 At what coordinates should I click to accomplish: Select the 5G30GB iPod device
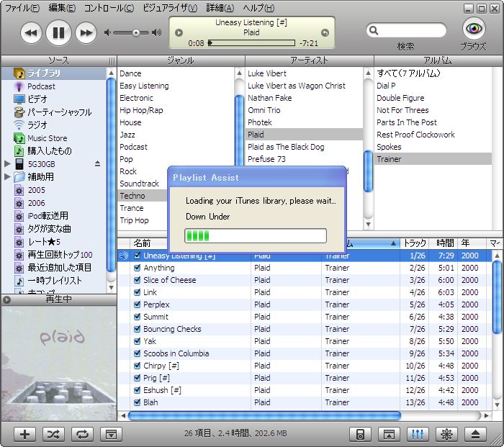pyautogui.click(x=35, y=164)
